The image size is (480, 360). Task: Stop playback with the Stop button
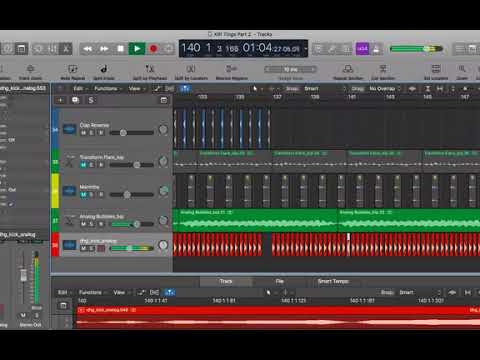tap(120, 49)
